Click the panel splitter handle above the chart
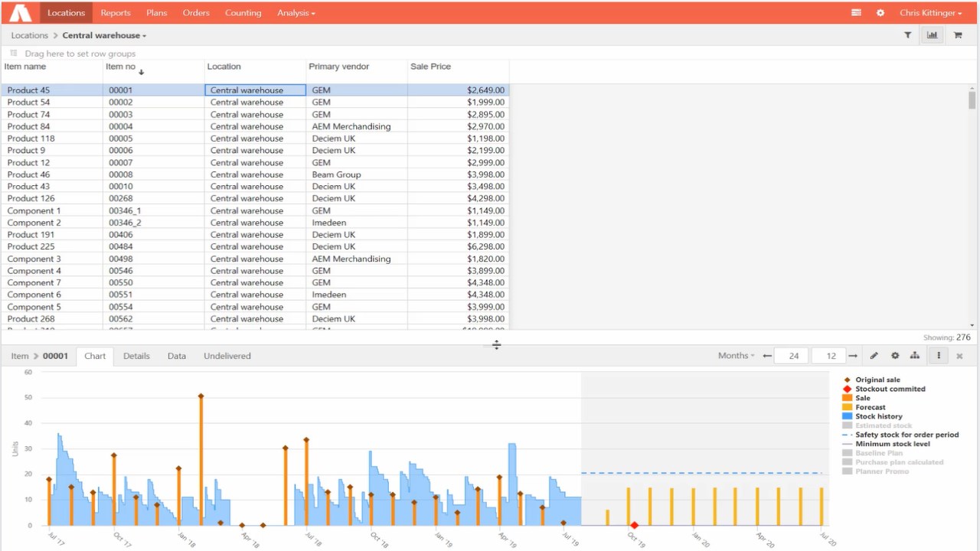Image resolution: width=980 pixels, height=551 pixels. [496, 345]
